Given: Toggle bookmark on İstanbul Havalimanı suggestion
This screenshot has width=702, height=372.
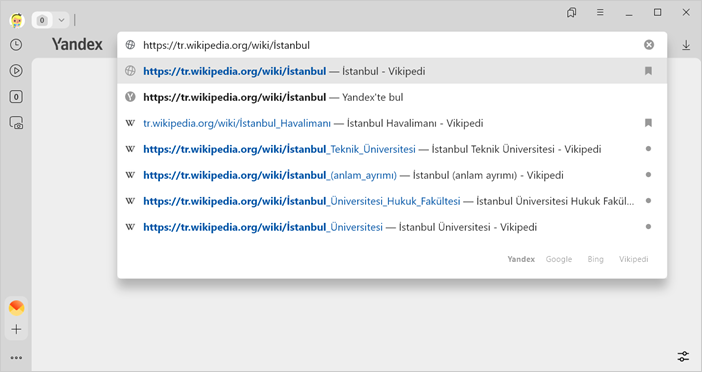Looking at the screenshot, I should tap(648, 123).
